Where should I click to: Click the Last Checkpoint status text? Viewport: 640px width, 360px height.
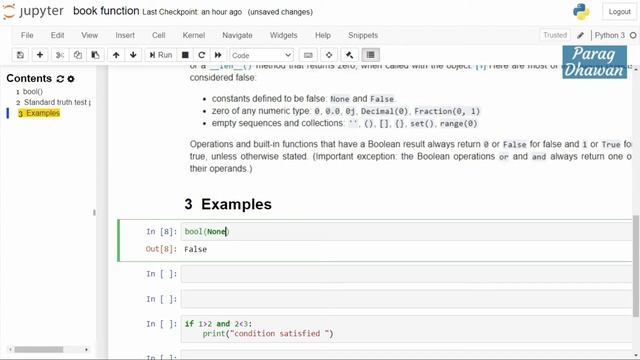click(x=192, y=12)
